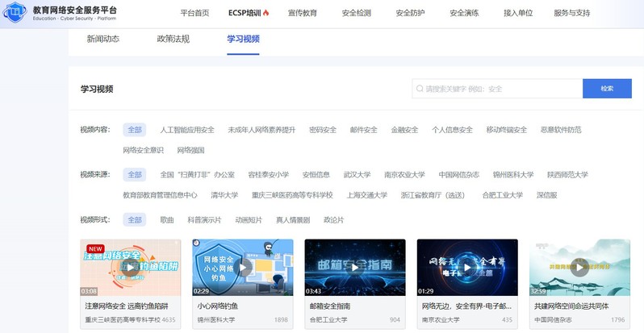Image resolution: width=644 pixels, height=333 pixels.
Task: Click the blue 检索 search button
Action: pos(607,89)
